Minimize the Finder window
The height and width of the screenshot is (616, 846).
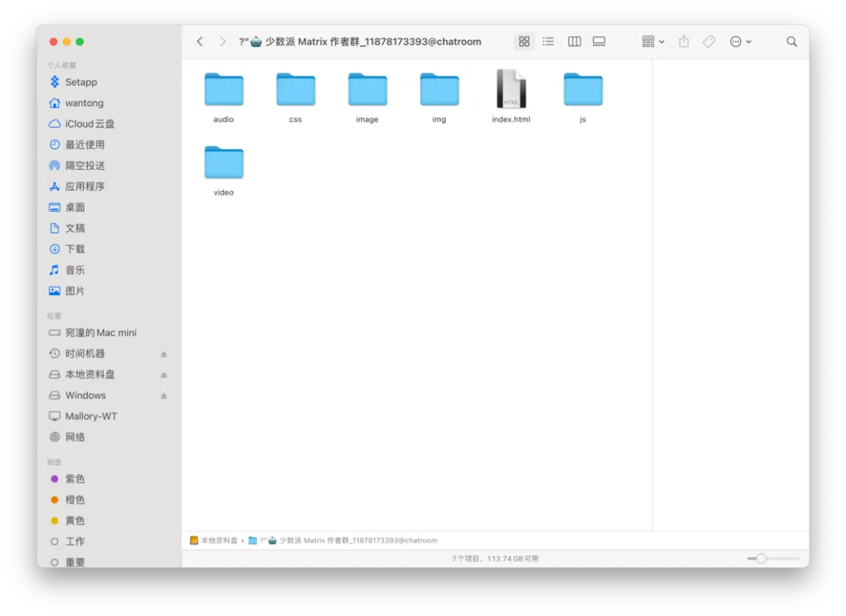click(x=67, y=41)
